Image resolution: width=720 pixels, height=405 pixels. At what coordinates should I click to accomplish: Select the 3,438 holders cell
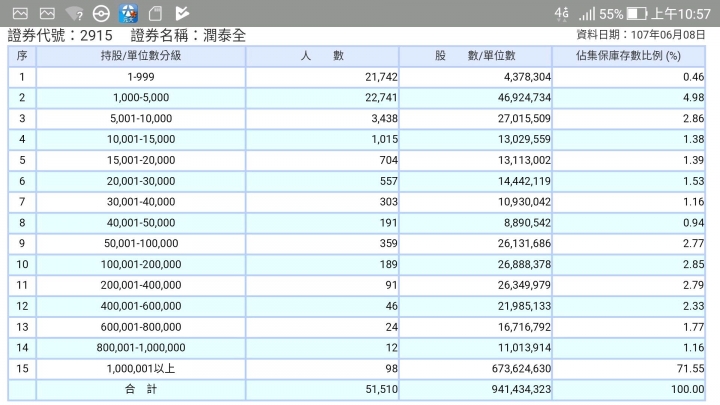(322, 118)
